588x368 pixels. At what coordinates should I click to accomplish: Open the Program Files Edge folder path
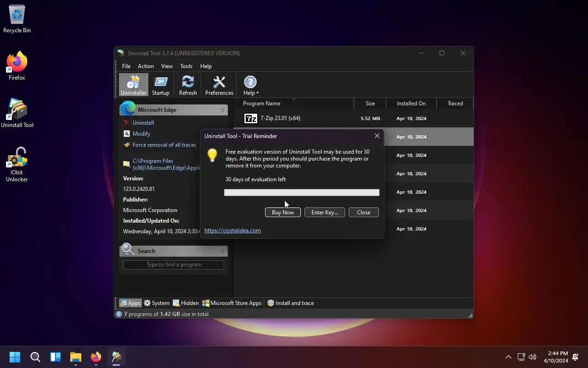[166, 164]
